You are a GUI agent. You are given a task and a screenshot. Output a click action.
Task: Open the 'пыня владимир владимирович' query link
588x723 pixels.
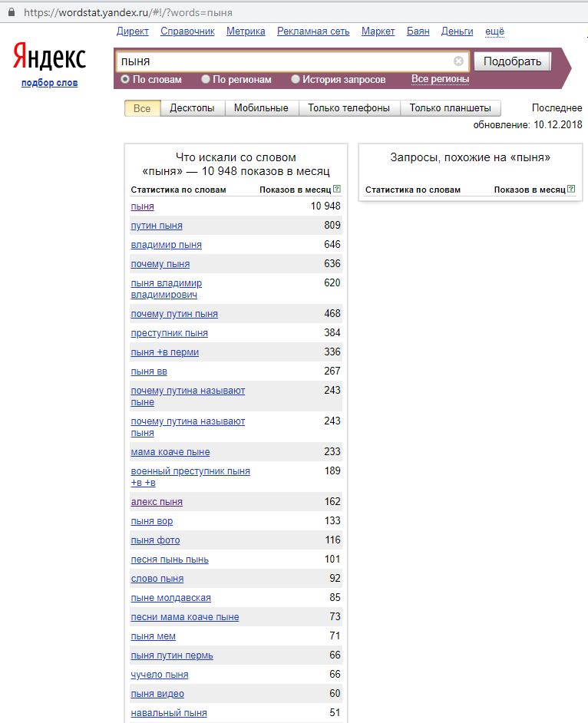(167, 289)
